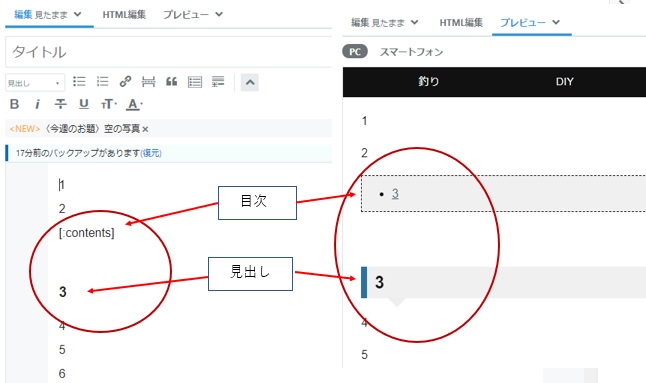Expand 編集 見たまま dropdown arrow in right panel
The height and width of the screenshot is (383, 646).
(x=414, y=22)
